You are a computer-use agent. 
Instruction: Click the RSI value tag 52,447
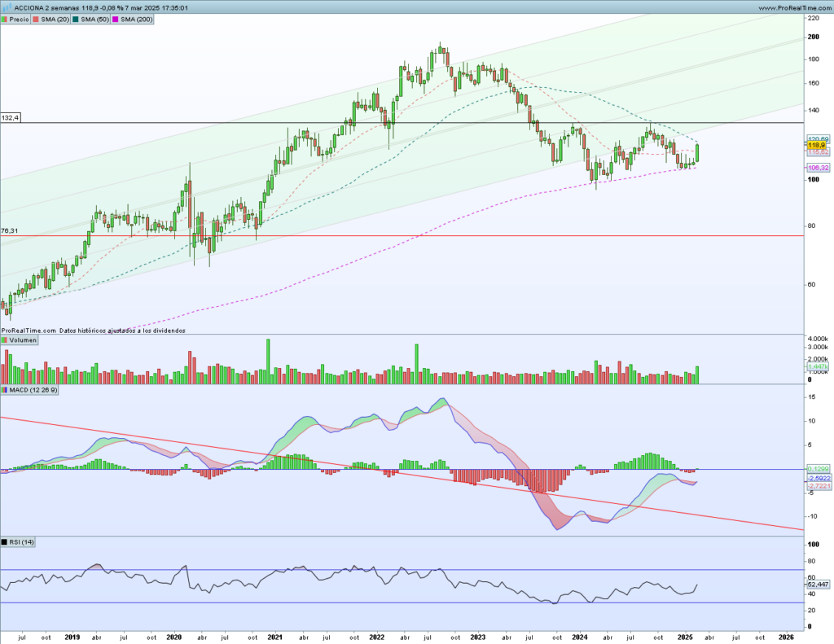click(x=817, y=584)
